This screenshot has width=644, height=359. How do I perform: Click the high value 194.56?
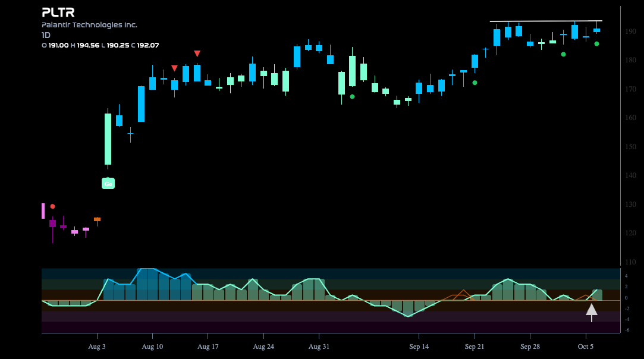point(88,45)
